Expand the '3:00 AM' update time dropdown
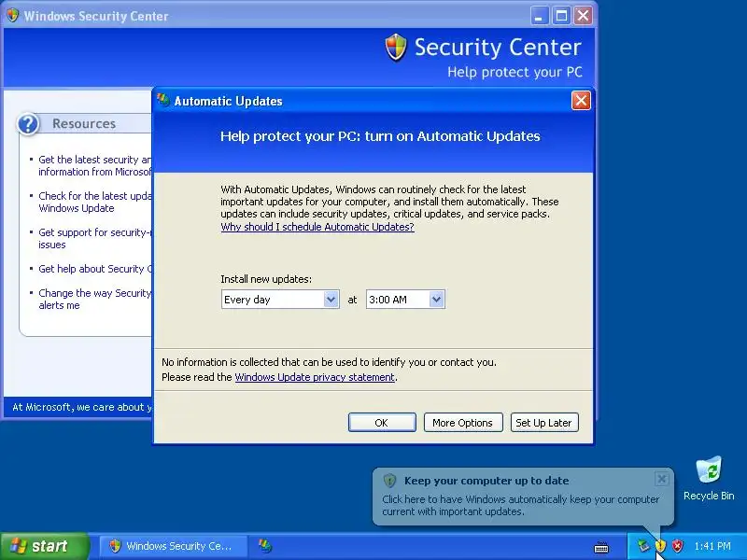747x560 pixels. pos(436,300)
